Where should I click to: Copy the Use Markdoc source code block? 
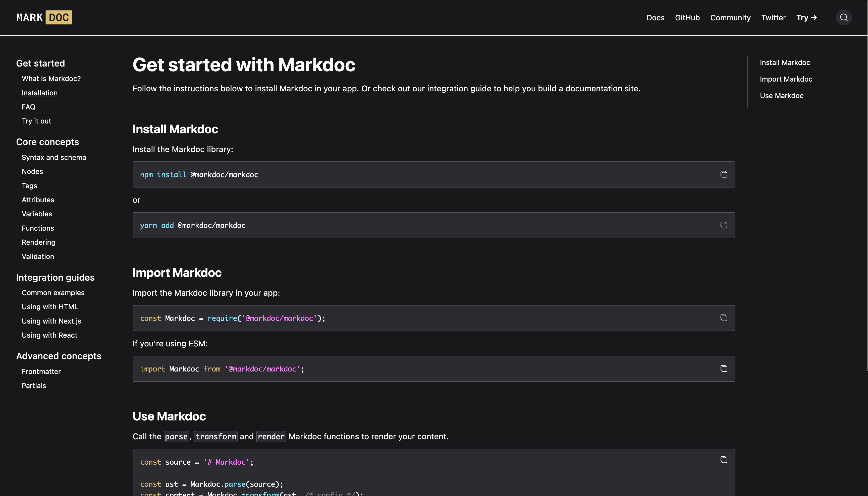click(x=724, y=460)
